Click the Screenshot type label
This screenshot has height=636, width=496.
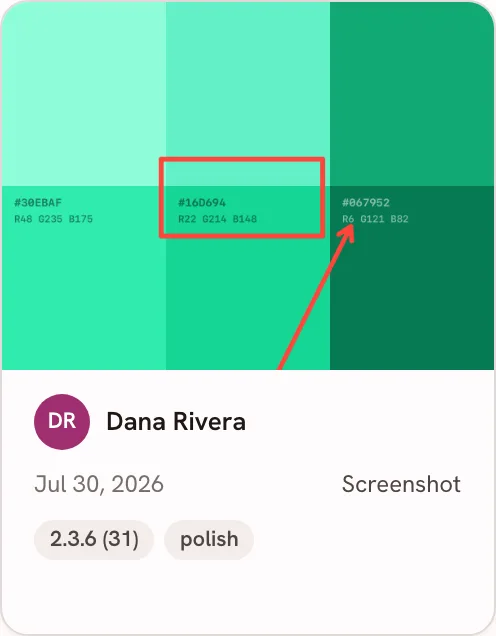click(x=401, y=484)
